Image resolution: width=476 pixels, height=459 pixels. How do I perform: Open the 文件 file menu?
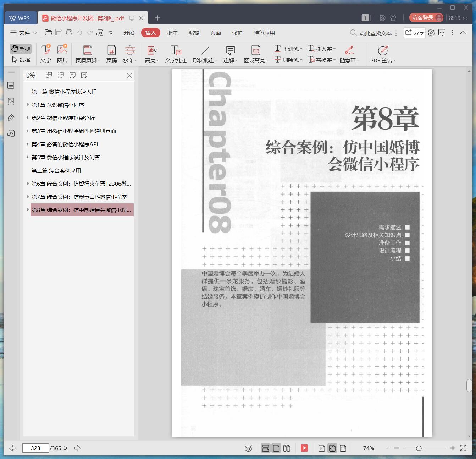(x=24, y=33)
